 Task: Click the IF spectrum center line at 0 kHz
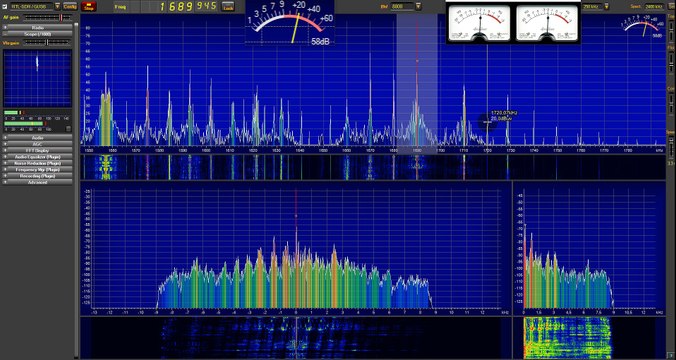(296, 248)
